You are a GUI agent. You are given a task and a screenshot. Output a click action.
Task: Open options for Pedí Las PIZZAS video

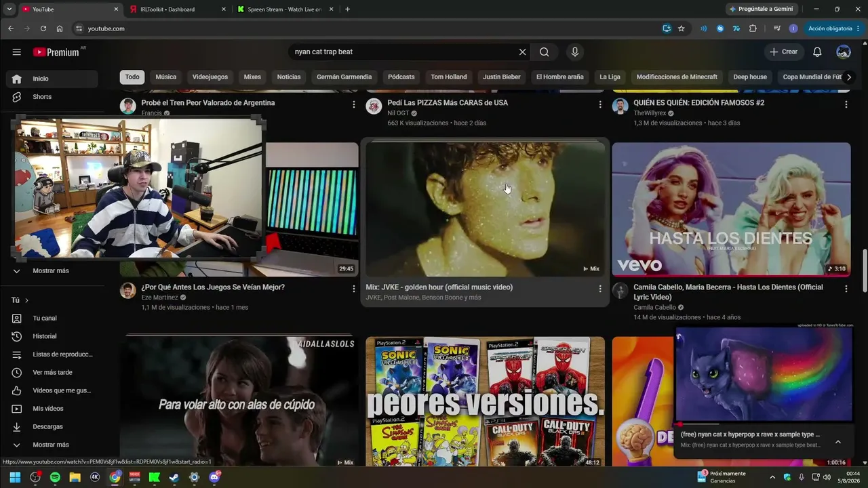coord(599,104)
